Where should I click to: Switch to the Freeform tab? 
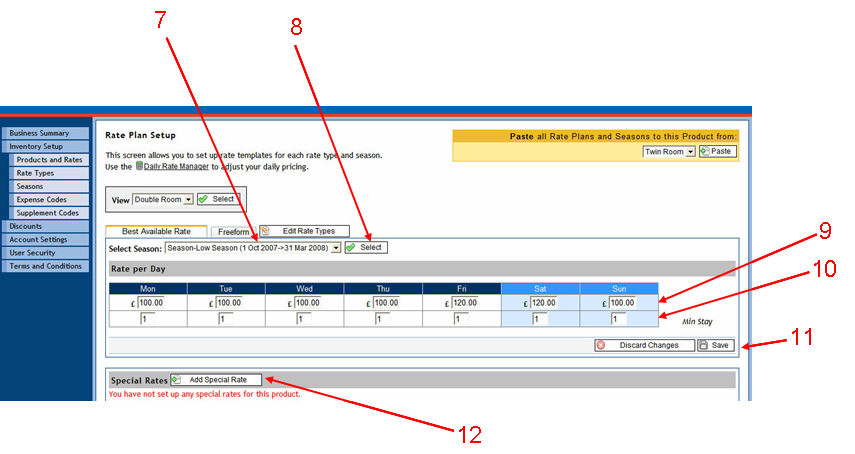pyautogui.click(x=233, y=231)
